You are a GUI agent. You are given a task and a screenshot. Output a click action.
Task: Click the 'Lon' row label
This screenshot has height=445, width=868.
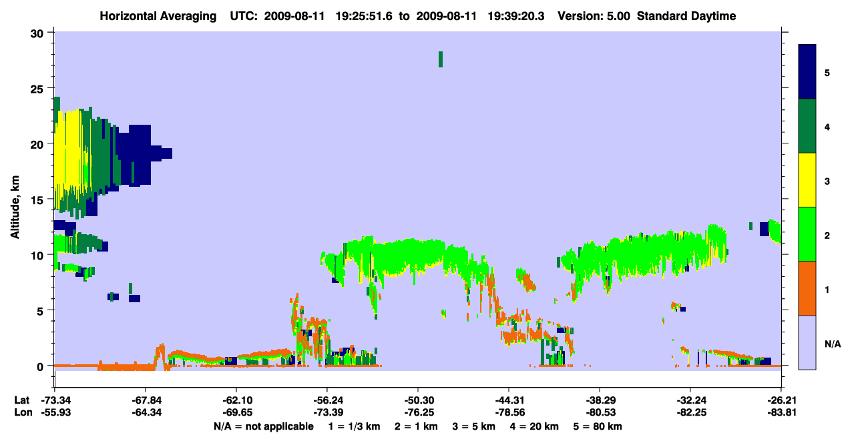(x=23, y=412)
